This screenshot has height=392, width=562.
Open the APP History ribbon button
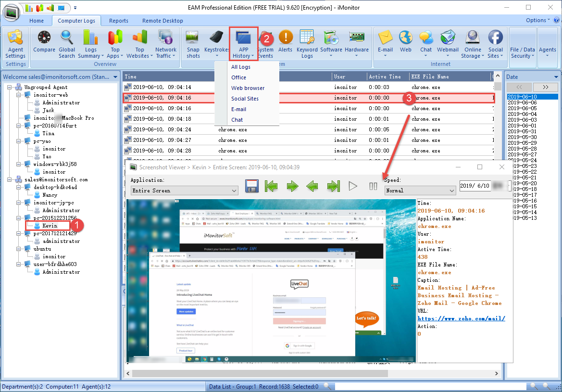click(x=243, y=44)
